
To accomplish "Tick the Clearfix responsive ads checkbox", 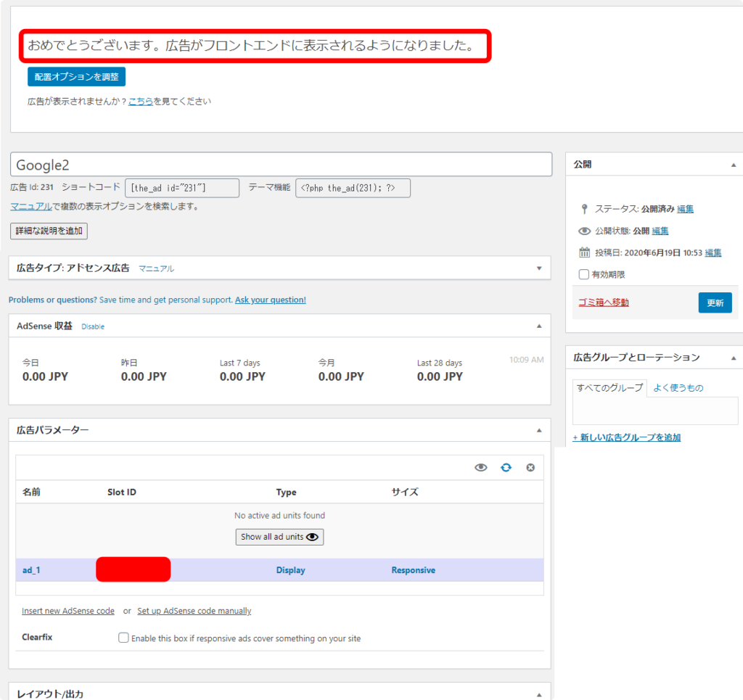I will point(123,638).
